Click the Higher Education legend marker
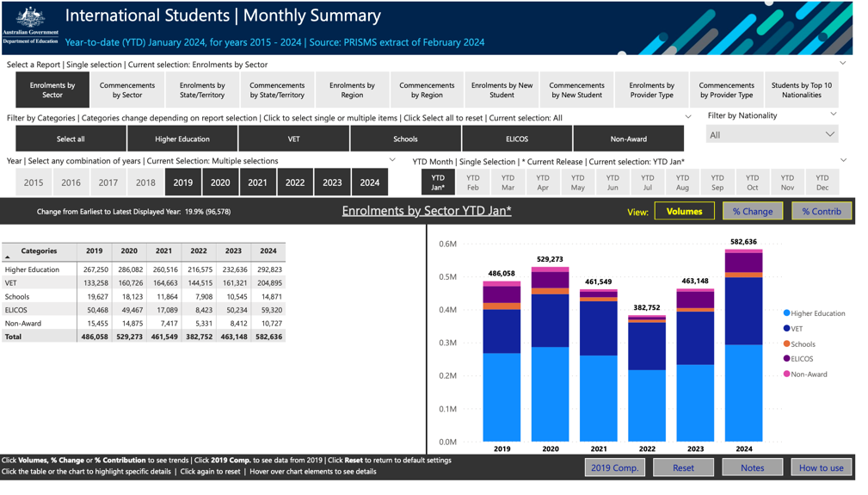Viewport: 868px width, 495px height. click(786, 313)
